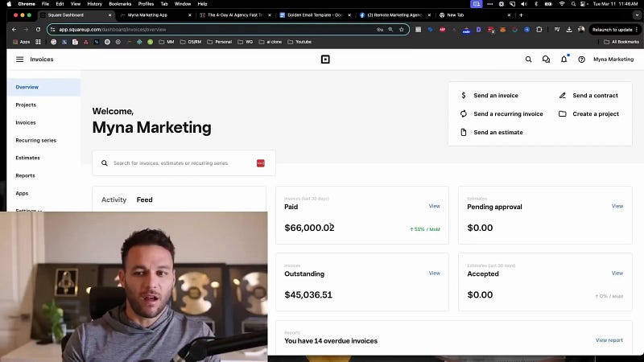
Task: Click the $45,036.51 outstanding amount
Action: (x=308, y=294)
